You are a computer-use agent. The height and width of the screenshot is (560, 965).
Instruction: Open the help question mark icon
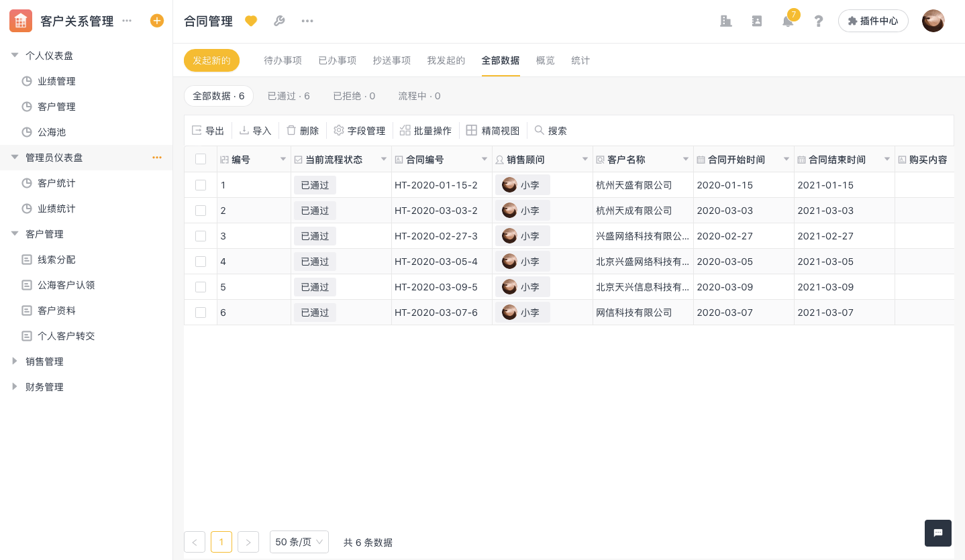[x=819, y=21]
